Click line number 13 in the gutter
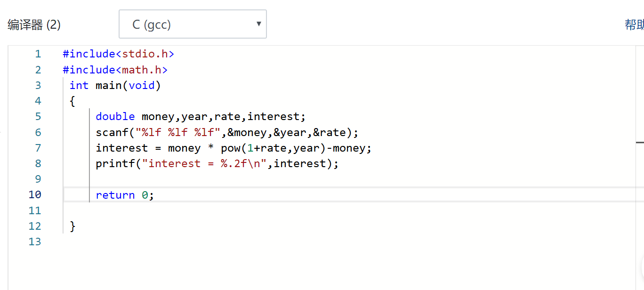This screenshot has height=290, width=644. (x=35, y=242)
